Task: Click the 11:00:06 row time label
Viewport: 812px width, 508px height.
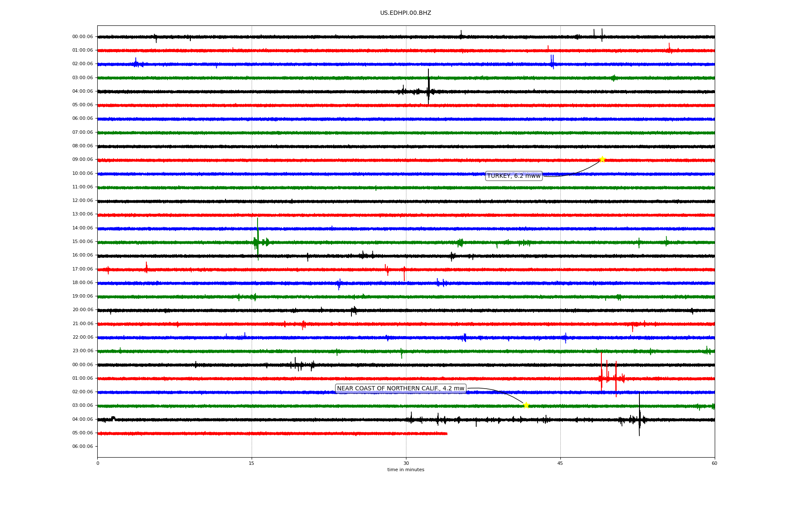Action: [82, 187]
